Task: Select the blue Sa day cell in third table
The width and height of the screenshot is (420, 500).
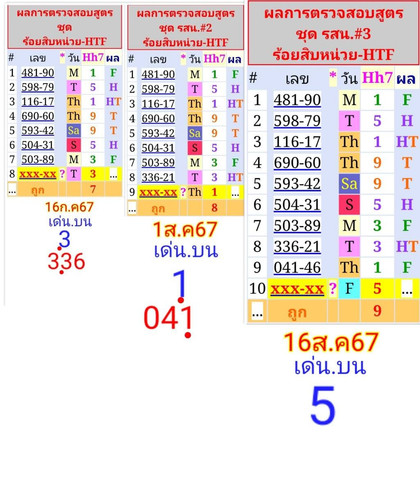Action: click(349, 184)
